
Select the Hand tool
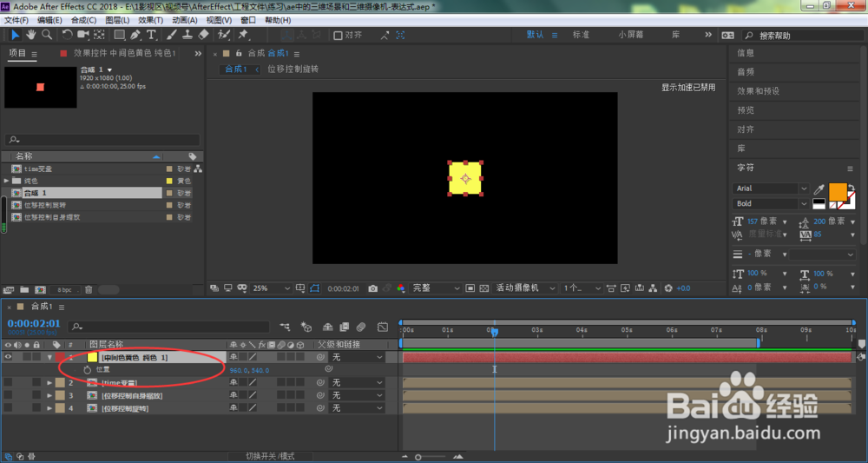pyautogui.click(x=31, y=35)
